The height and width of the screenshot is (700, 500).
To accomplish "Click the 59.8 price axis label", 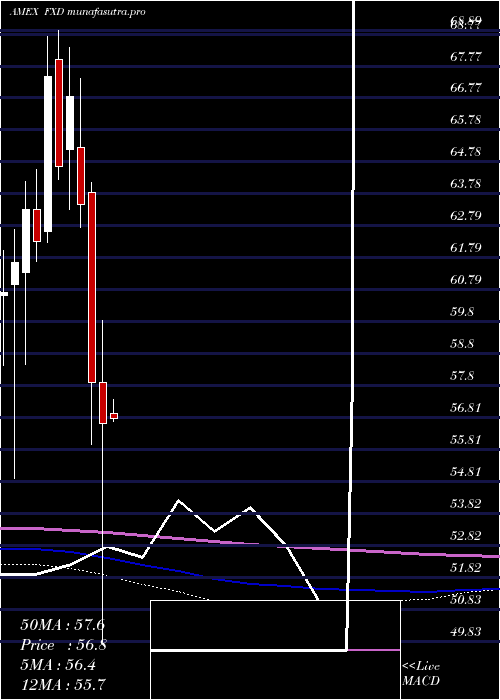I will (462, 312).
